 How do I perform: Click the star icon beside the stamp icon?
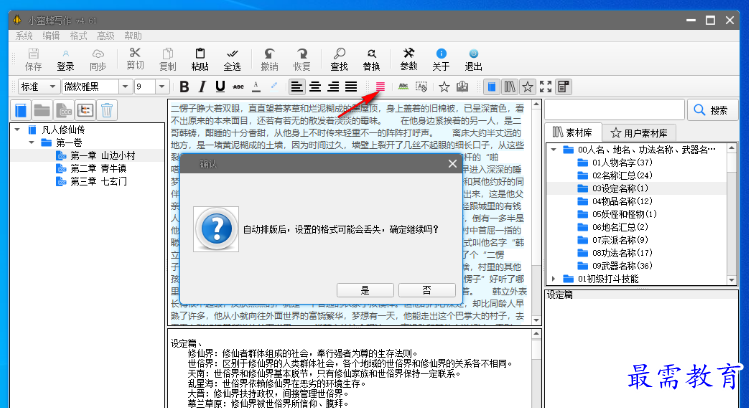coord(444,86)
